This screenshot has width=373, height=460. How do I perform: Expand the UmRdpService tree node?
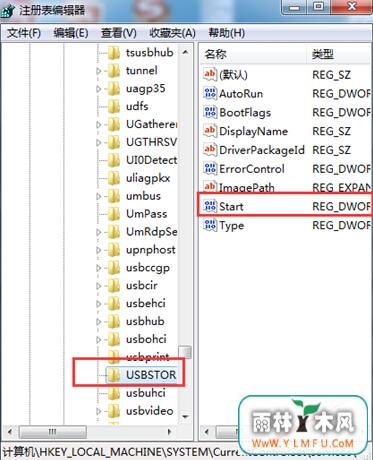click(x=99, y=232)
